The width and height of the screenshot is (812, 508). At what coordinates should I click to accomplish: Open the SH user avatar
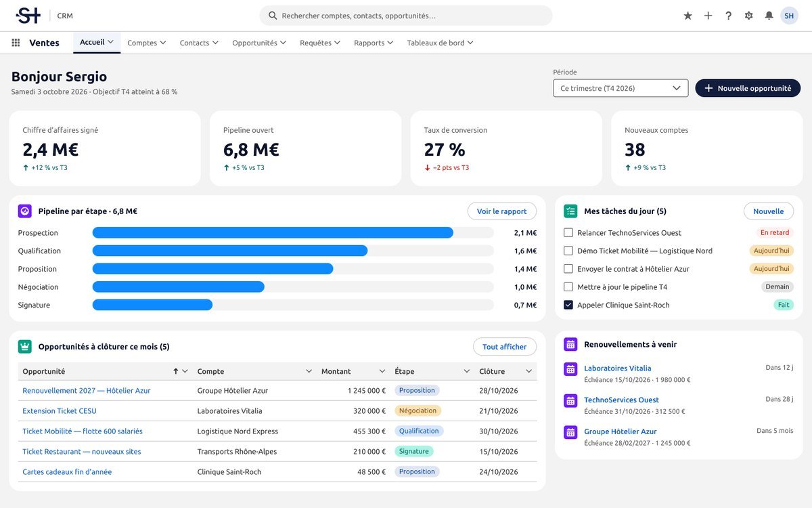[789, 16]
